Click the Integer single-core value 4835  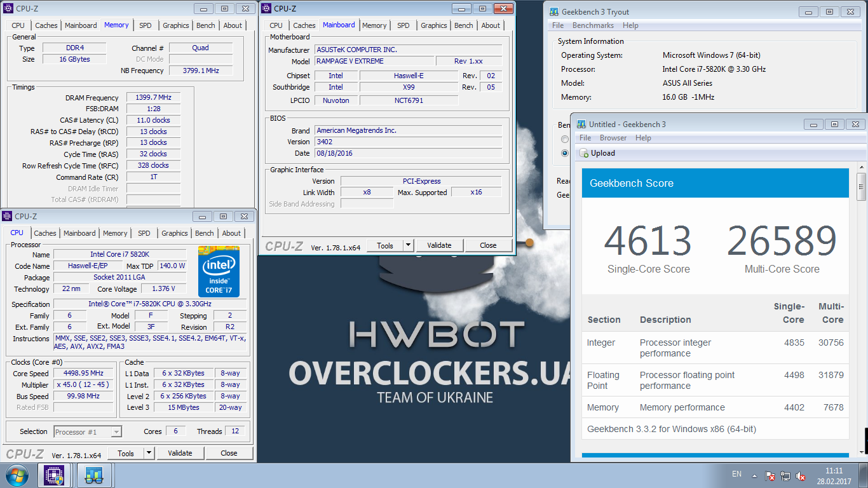(x=794, y=342)
